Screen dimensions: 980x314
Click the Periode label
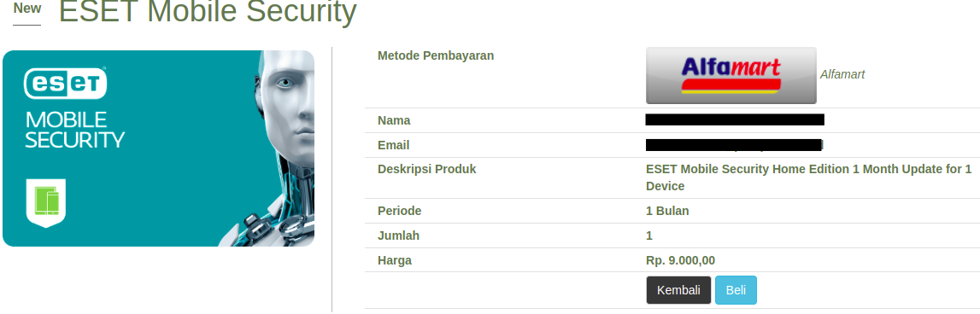(399, 211)
